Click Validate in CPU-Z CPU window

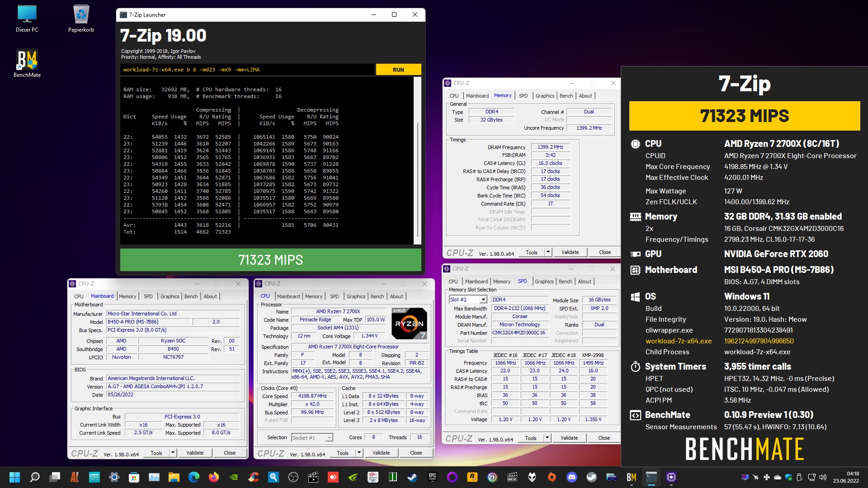tap(381, 453)
